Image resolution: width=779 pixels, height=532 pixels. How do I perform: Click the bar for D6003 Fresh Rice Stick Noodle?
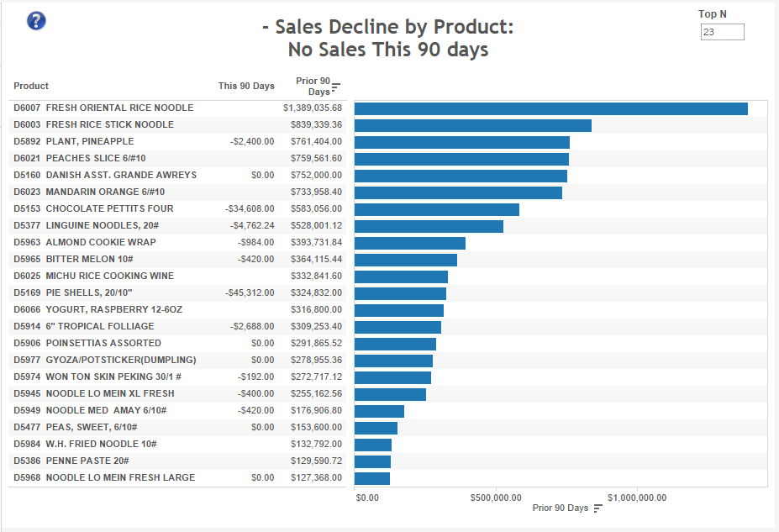point(473,126)
